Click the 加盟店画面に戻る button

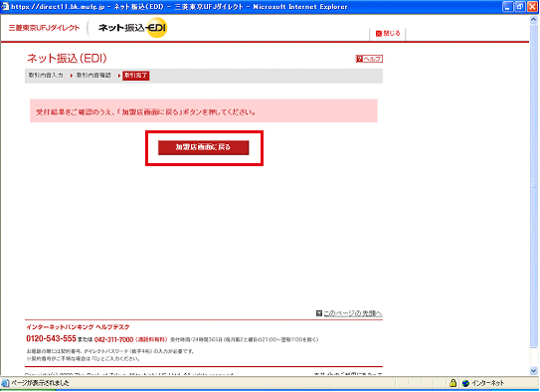coord(203,147)
